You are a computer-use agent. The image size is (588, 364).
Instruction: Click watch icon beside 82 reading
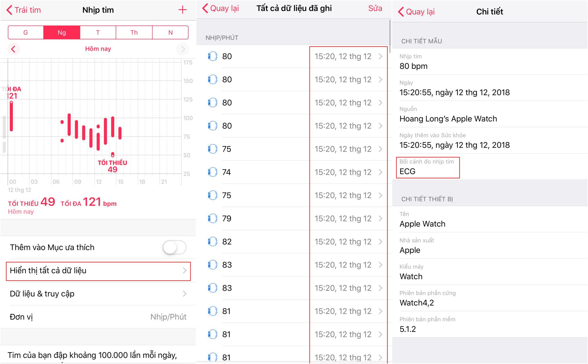(212, 242)
